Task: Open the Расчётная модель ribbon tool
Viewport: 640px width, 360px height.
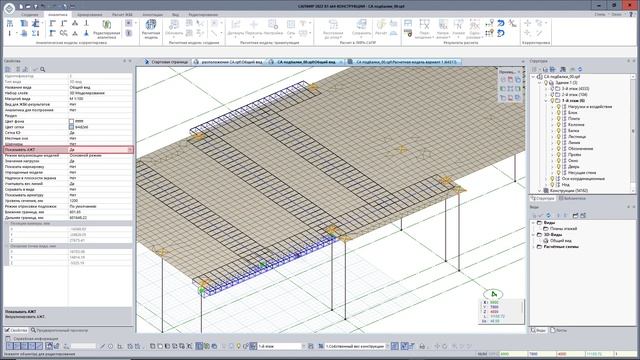Action: pos(151,29)
